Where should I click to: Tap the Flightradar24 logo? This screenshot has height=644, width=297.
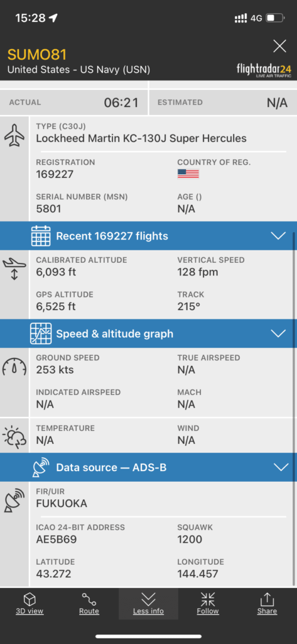click(x=264, y=69)
